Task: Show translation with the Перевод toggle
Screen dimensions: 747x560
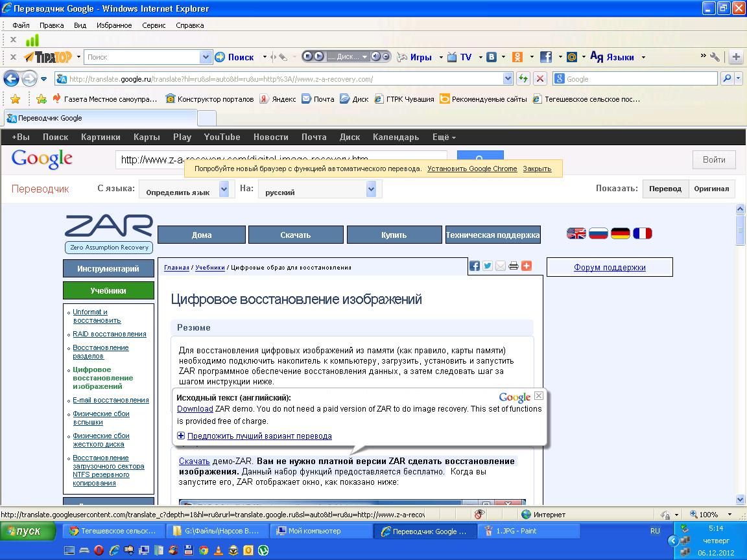Action: point(665,189)
